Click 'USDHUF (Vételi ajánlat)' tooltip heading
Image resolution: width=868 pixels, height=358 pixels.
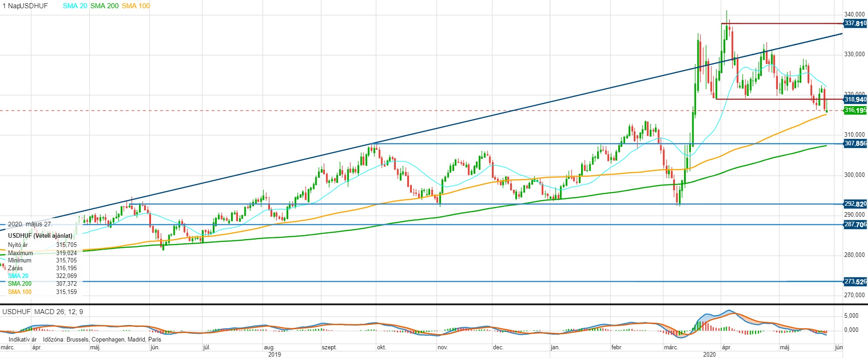pos(40,235)
